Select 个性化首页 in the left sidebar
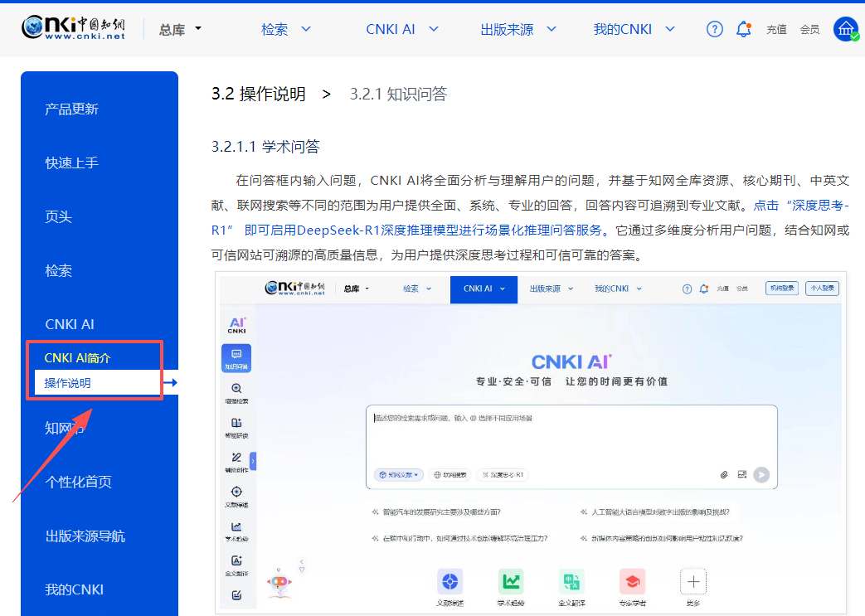This screenshot has height=616, width=865. pyautogui.click(x=78, y=483)
